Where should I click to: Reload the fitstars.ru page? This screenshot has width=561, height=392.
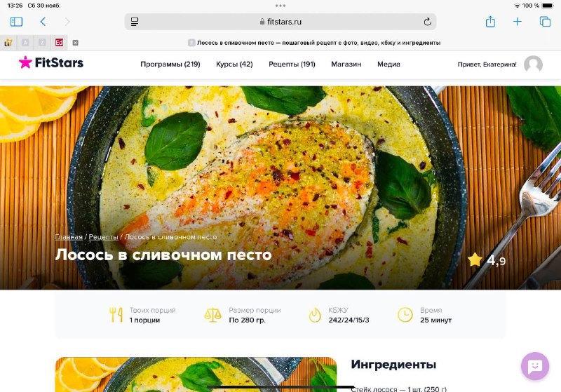427,22
